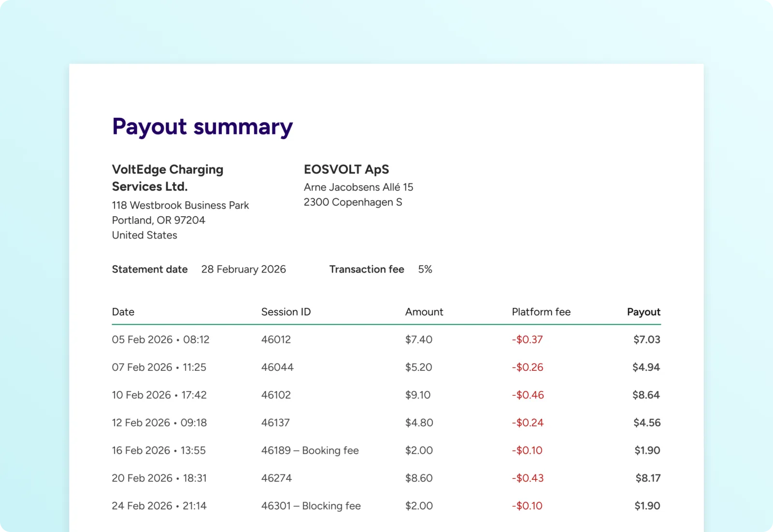Click the 07 Feb 2026 11:25 date
This screenshot has width=773, height=532.
coord(159,367)
